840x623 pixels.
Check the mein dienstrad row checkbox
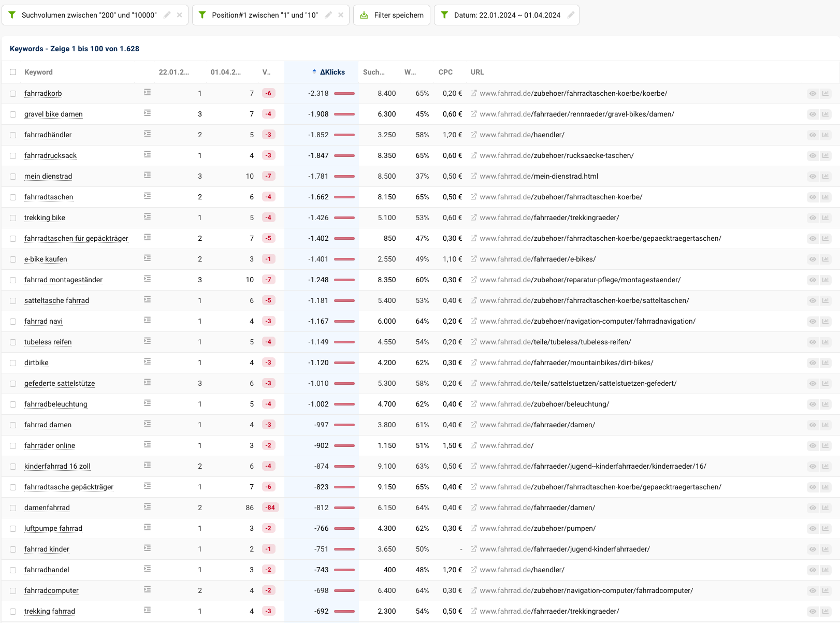click(x=13, y=177)
